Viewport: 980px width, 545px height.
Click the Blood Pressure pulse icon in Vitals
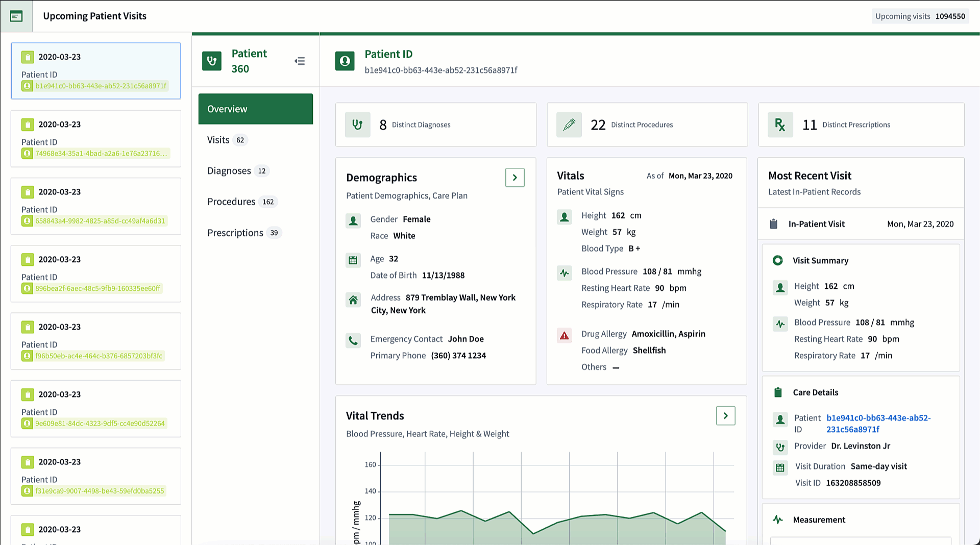point(564,273)
